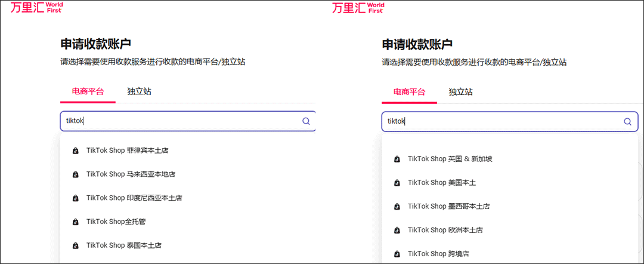Click bag icon beside TikTok Shop全托管
The width and height of the screenshot is (644, 264).
(75, 222)
